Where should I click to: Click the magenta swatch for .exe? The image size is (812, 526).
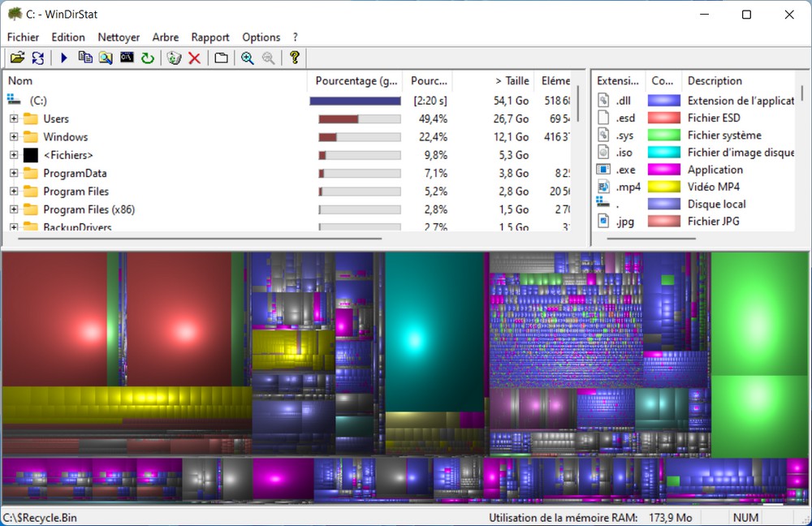pos(664,170)
